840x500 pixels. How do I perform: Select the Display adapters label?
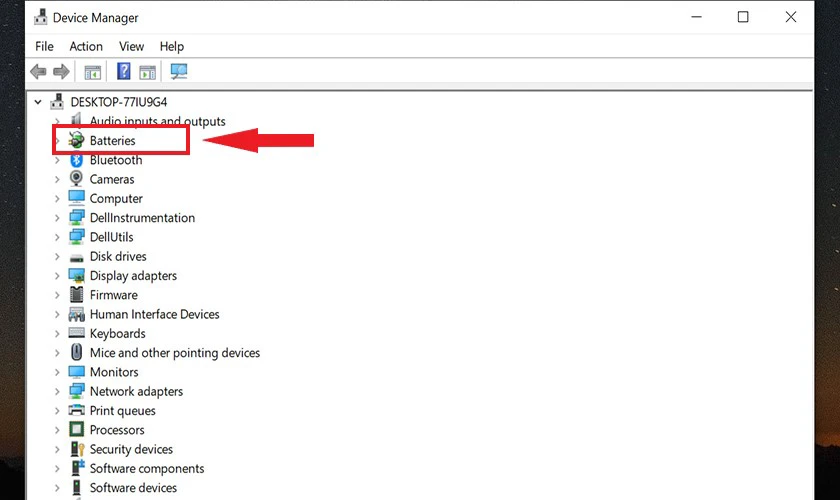click(133, 275)
